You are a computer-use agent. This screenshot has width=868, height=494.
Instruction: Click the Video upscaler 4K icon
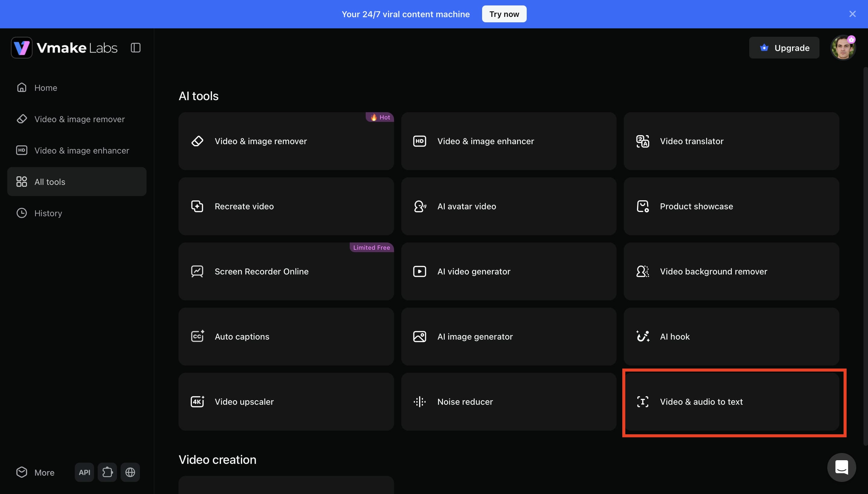coord(197,401)
